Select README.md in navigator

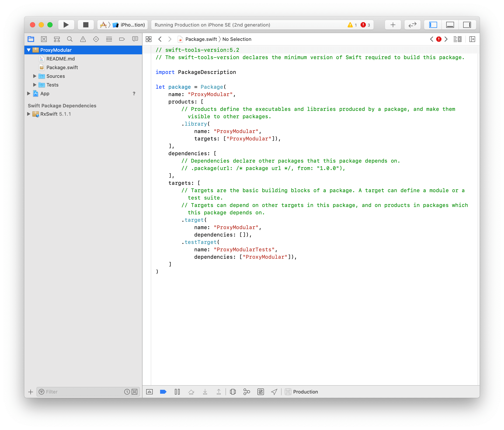point(83,59)
